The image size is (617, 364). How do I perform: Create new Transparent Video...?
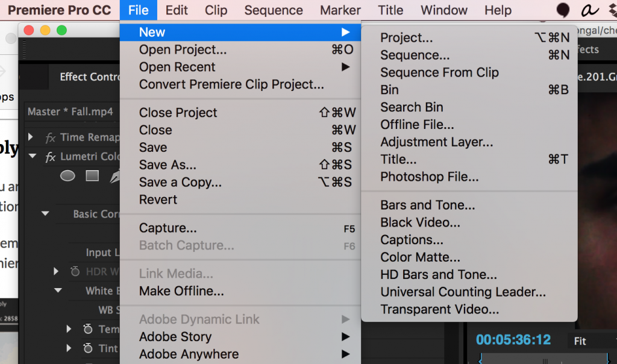point(469,309)
